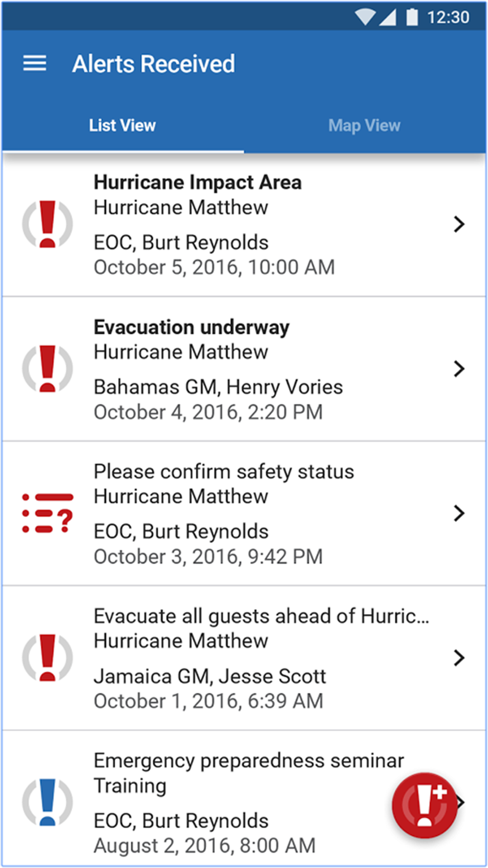Tap the battery icon in status bar
Screen dimensions: 488x868
pyautogui.click(x=412, y=17)
